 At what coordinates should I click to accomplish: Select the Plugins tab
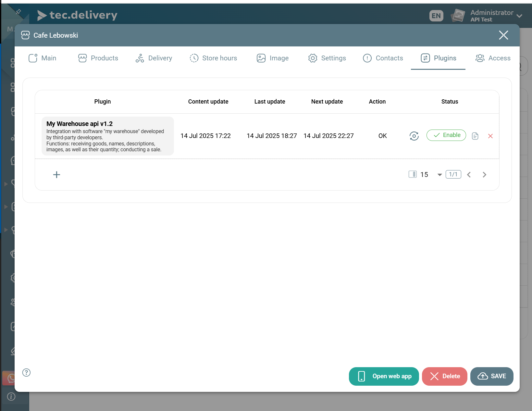438,58
